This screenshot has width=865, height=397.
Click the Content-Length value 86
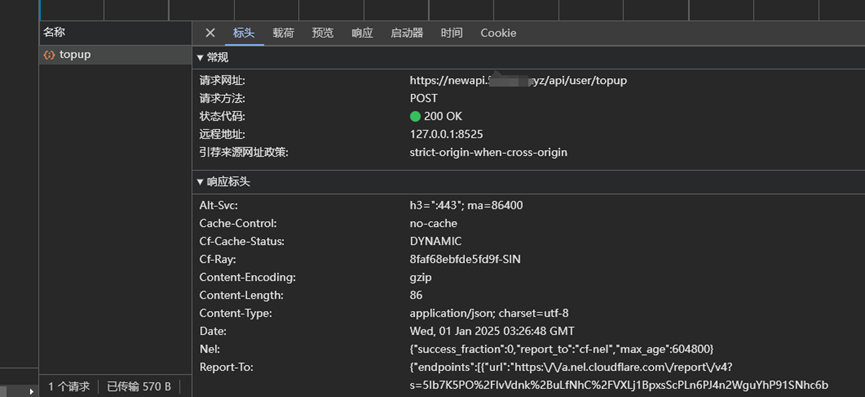point(416,296)
